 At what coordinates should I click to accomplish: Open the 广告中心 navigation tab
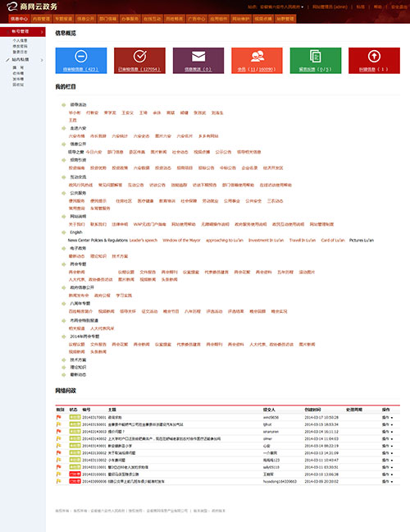point(197,19)
